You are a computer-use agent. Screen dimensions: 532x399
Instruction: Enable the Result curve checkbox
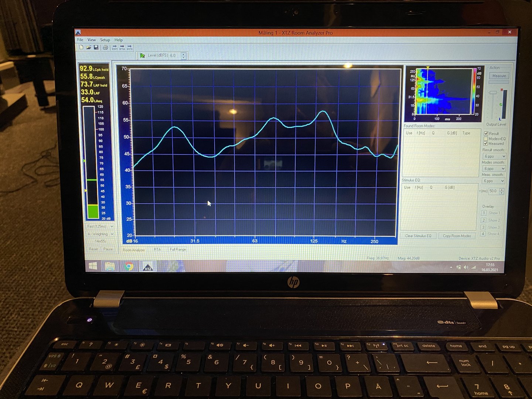click(x=486, y=133)
